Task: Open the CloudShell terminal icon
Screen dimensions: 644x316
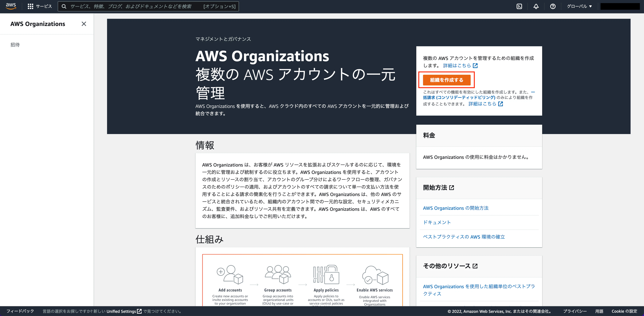Action: pyautogui.click(x=519, y=7)
